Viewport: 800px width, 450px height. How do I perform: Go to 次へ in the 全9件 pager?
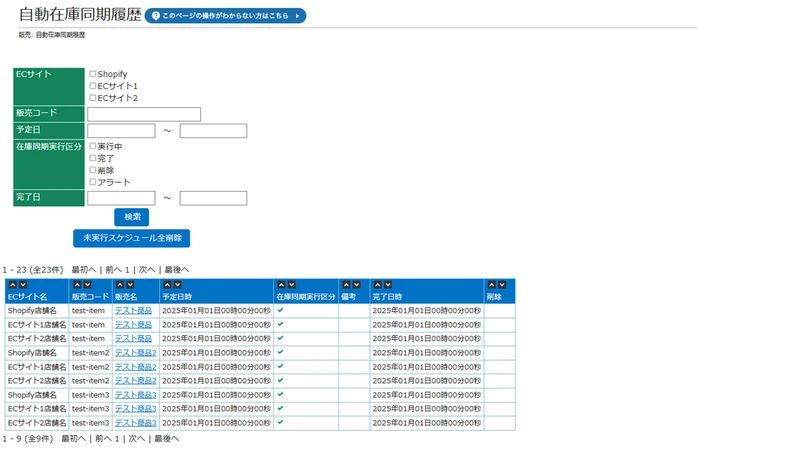pyautogui.click(x=137, y=439)
